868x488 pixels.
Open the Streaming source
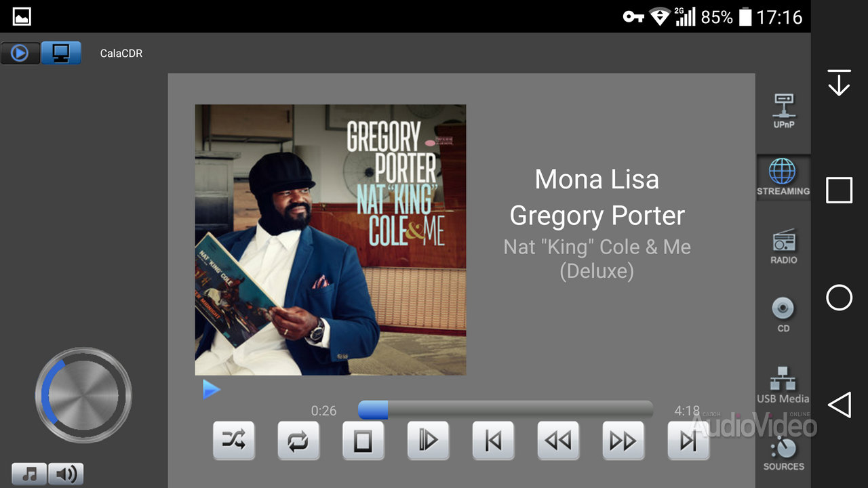coord(783,178)
